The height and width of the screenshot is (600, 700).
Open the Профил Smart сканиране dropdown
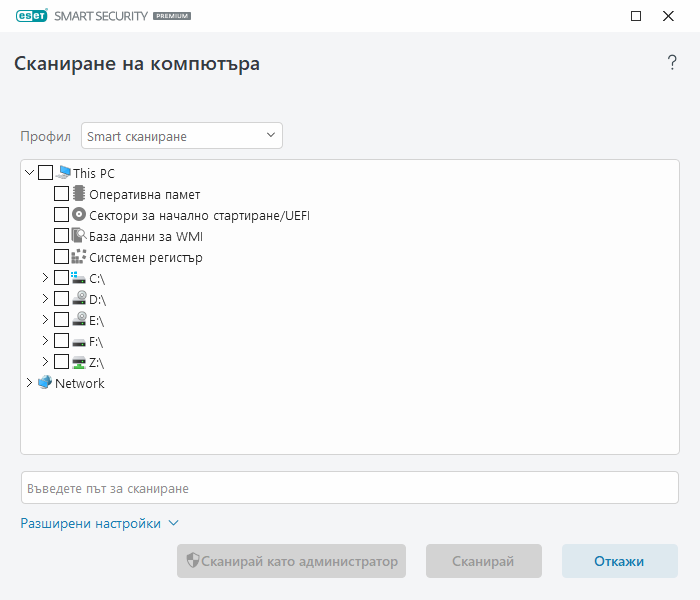182,136
